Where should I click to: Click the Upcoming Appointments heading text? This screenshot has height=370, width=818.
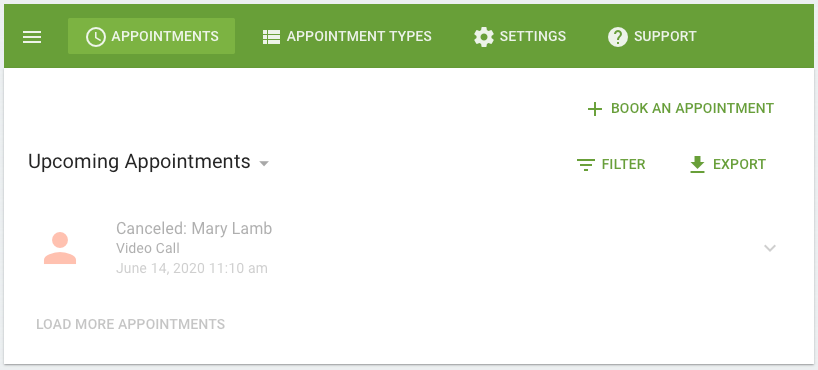click(139, 162)
